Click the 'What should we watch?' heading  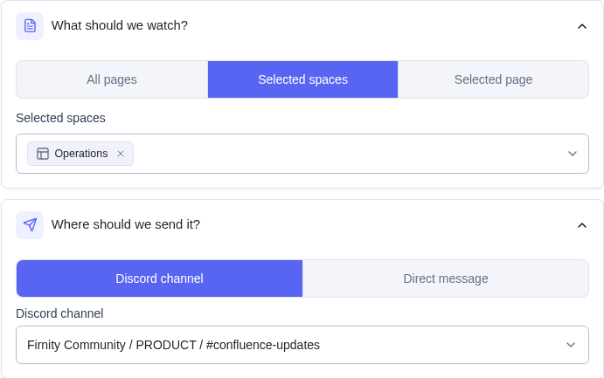tap(119, 25)
